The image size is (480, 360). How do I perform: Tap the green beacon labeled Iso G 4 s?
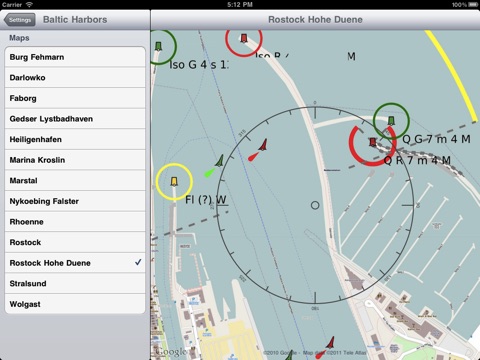159,46
